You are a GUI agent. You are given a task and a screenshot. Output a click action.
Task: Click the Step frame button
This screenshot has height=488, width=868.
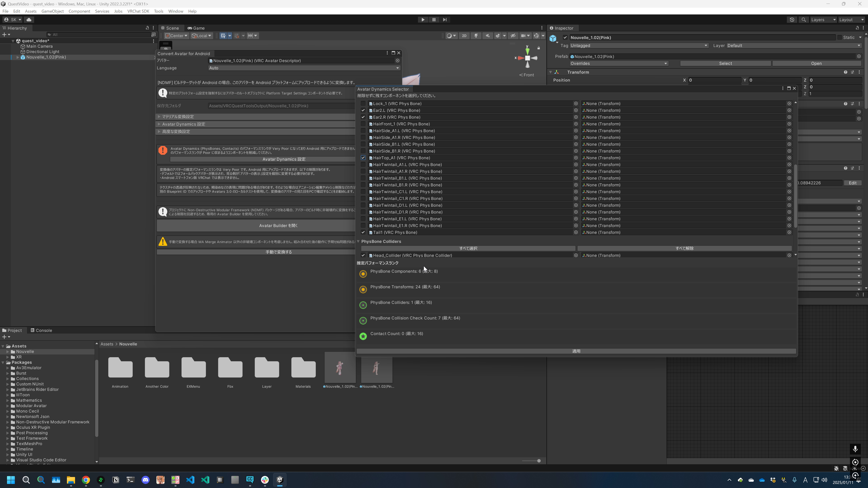pos(445,19)
